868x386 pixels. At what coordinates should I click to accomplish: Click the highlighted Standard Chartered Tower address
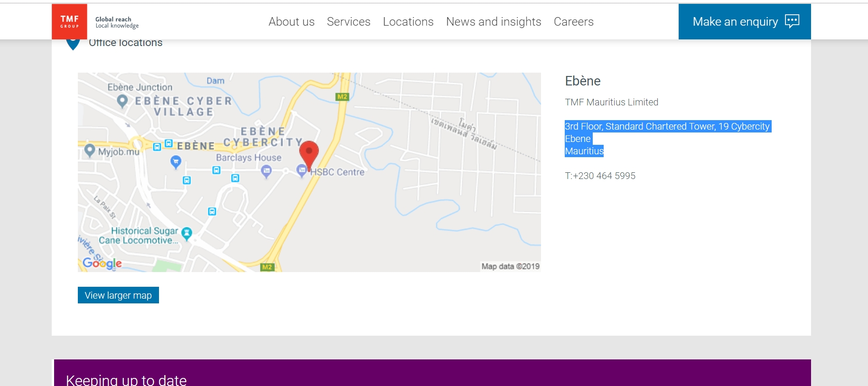(667, 127)
